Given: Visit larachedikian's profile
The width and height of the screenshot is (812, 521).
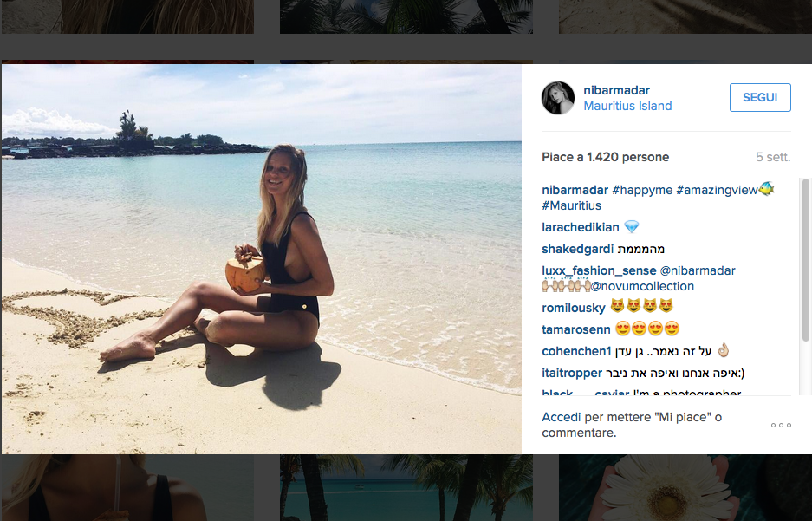Looking at the screenshot, I should pyautogui.click(x=581, y=227).
